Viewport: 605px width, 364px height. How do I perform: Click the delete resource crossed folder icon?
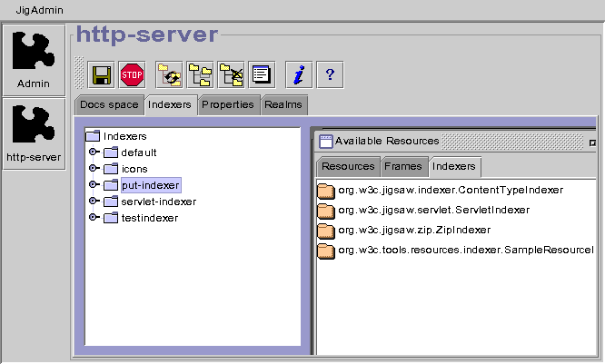coord(231,74)
